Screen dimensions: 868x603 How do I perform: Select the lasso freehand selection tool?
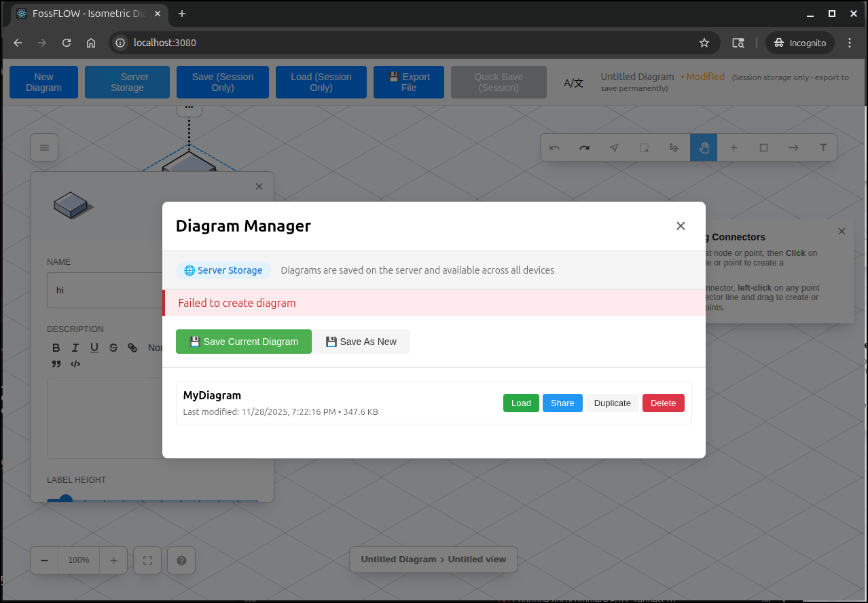[x=674, y=147]
